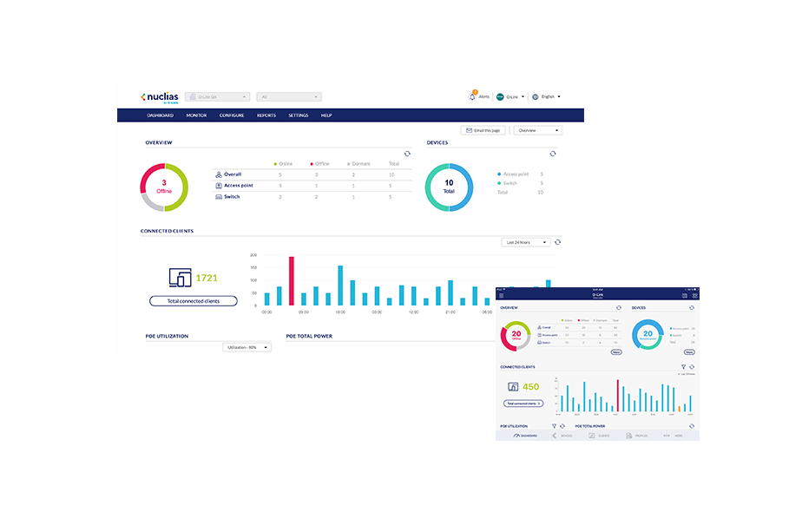
Task: Open the D-Link QA organization dropdown
Action: [218, 97]
